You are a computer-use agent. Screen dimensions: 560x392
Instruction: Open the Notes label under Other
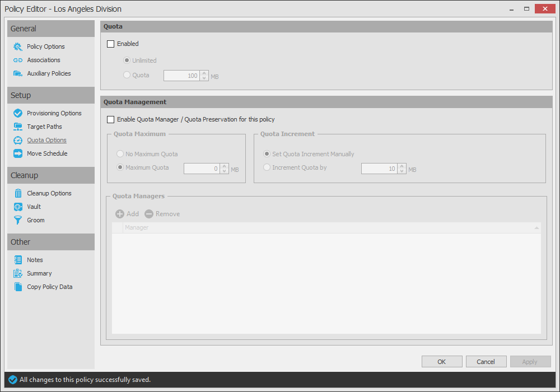(35, 260)
